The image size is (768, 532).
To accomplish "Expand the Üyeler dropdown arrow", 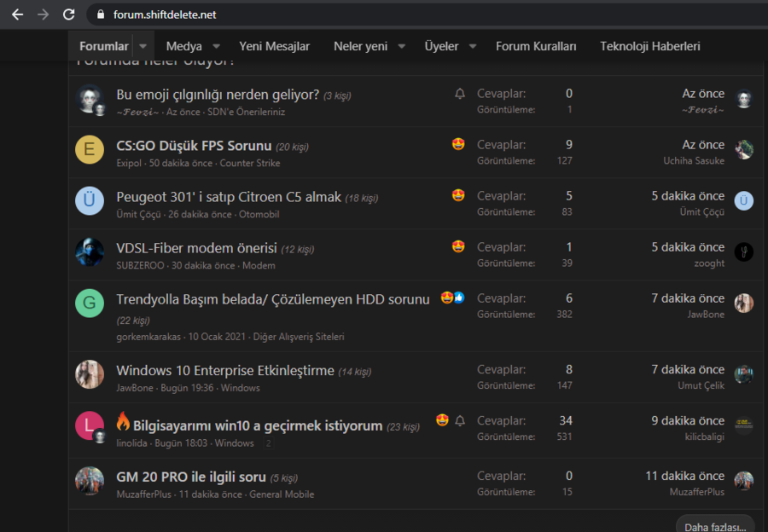I will click(473, 47).
